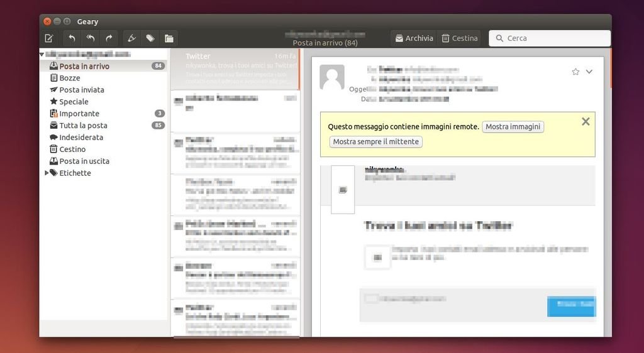Click the Posta in arrivo inbox icon
The width and height of the screenshot is (644, 353).
click(53, 65)
